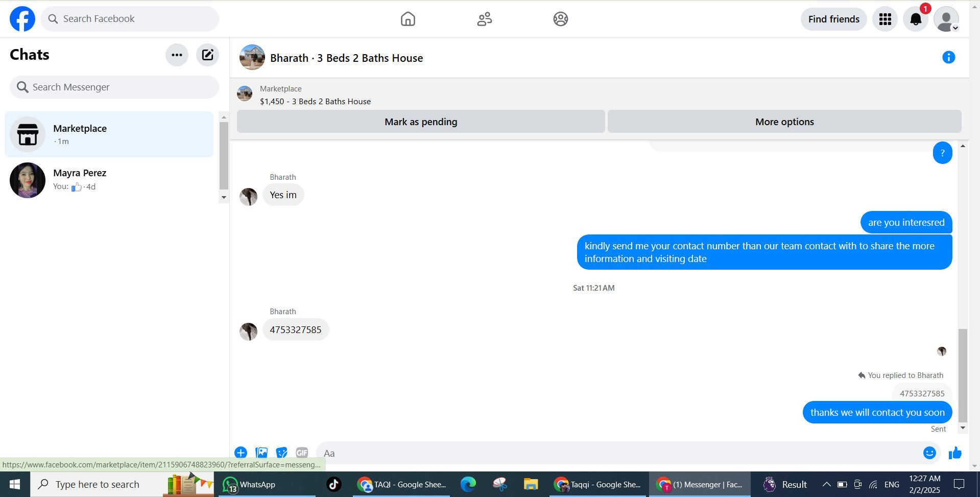The image size is (980, 497).
Task: Click the small seen-by avatar indicator
Action: [x=942, y=351]
